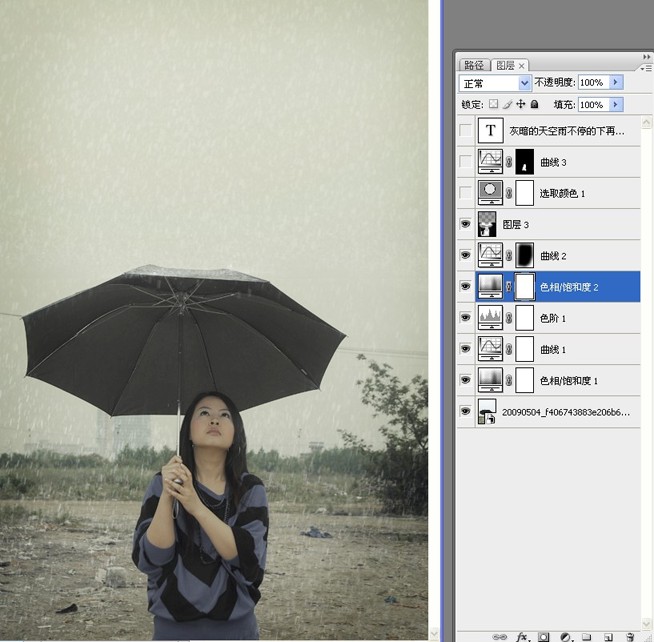Expand the opacity 不透明度 slider arrow
This screenshot has height=642, width=654.
coord(616,82)
